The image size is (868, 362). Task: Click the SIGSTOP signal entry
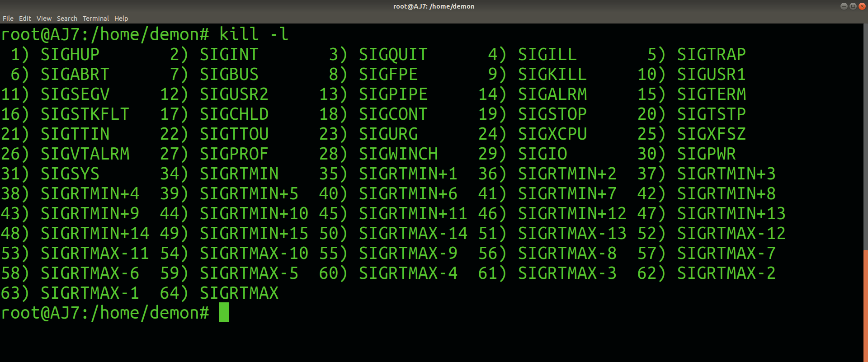click(x=552, y=114)
